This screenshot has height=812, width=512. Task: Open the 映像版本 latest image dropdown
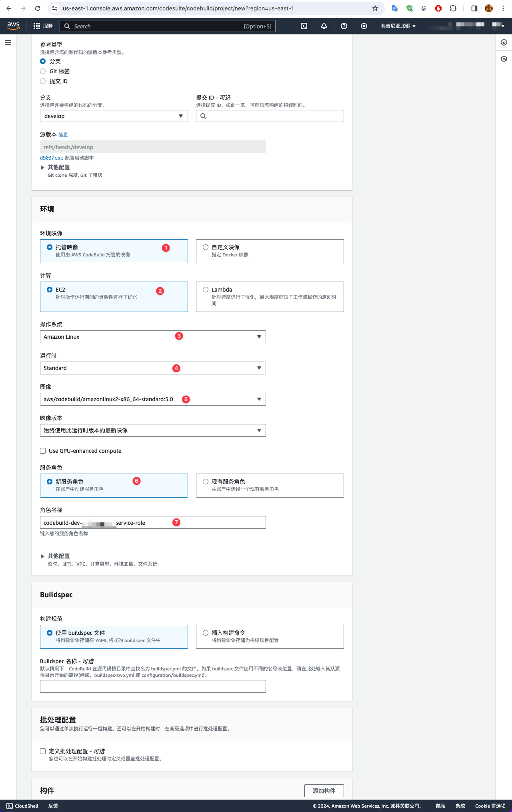(153, 430)
